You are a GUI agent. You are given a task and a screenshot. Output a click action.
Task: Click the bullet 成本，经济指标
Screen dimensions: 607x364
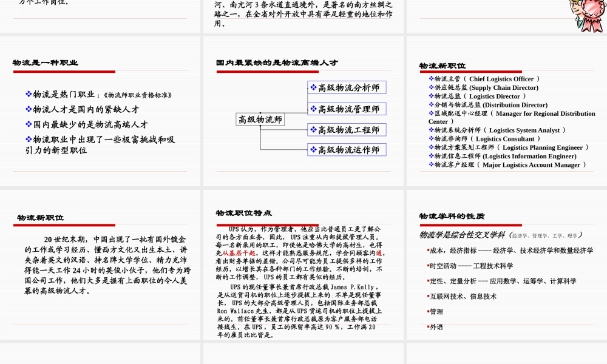[x=510, y=251]
